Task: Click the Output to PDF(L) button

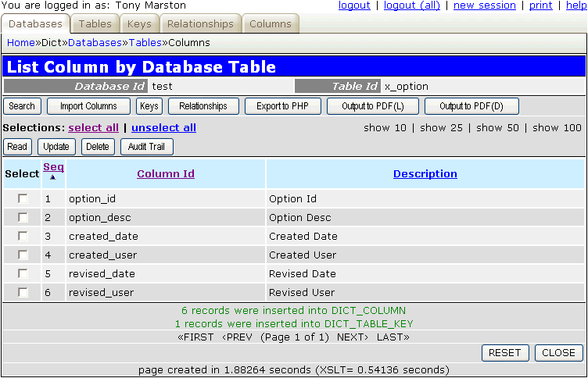Action: 372,106
